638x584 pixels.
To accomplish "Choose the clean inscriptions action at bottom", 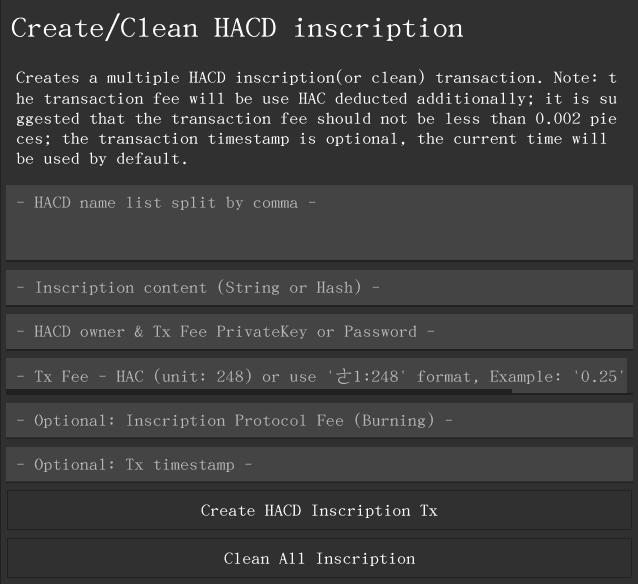I will click(319, 559).
